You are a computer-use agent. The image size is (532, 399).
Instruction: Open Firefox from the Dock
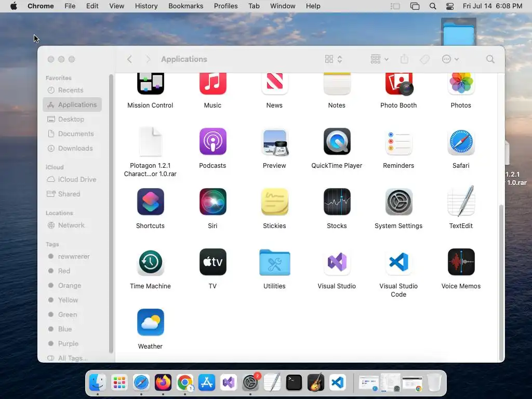[163, 383]
